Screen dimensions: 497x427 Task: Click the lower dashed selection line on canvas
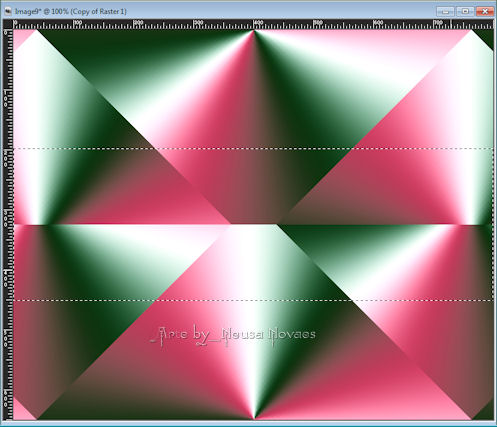(x=253, y=300)
